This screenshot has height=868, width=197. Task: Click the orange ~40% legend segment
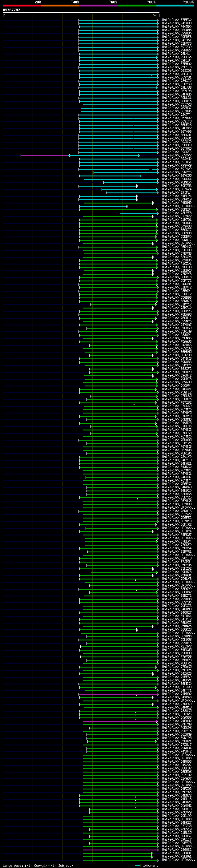[61, 6]
